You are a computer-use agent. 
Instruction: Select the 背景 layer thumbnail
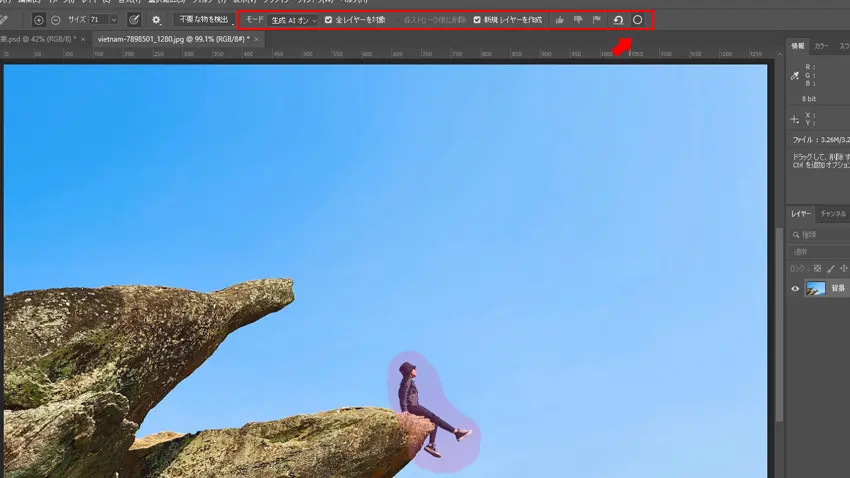pyautogui.click(x=816, y=288)
